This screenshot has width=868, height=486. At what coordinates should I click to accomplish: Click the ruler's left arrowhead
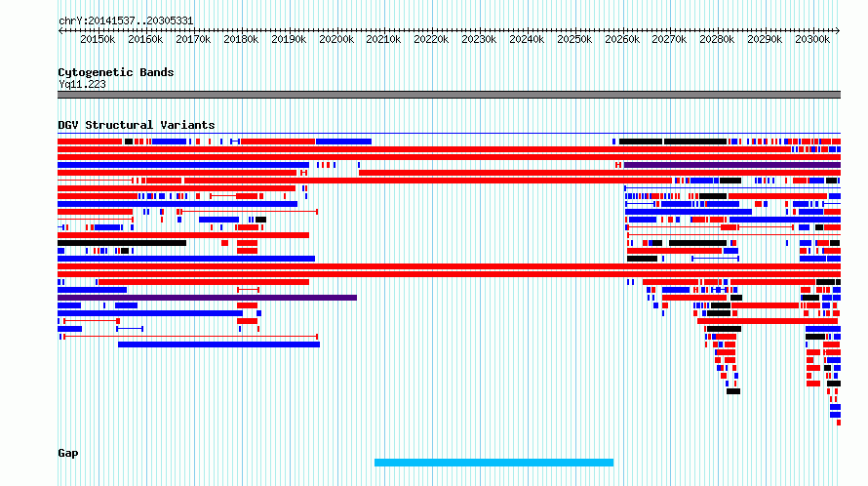(60, 30)
